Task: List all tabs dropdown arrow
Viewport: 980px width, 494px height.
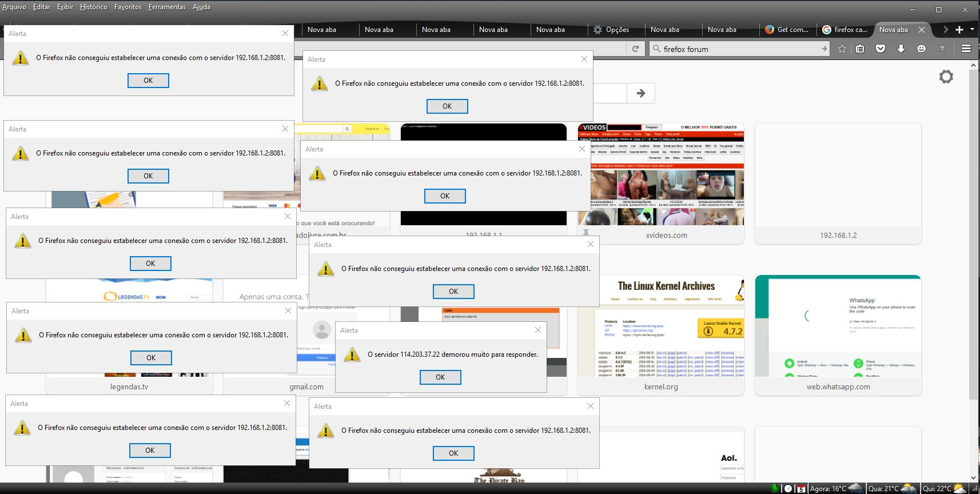Action: [972, 29]
